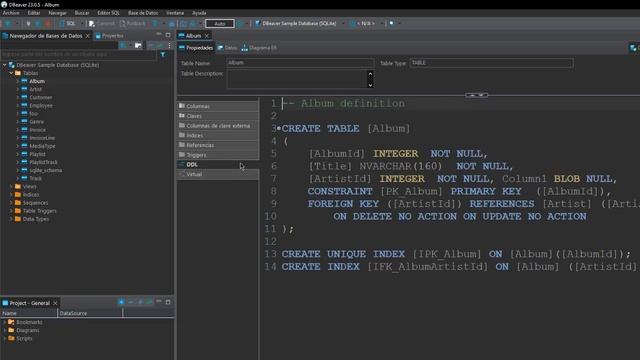Open the Archivo menu

tap(11, 13)
